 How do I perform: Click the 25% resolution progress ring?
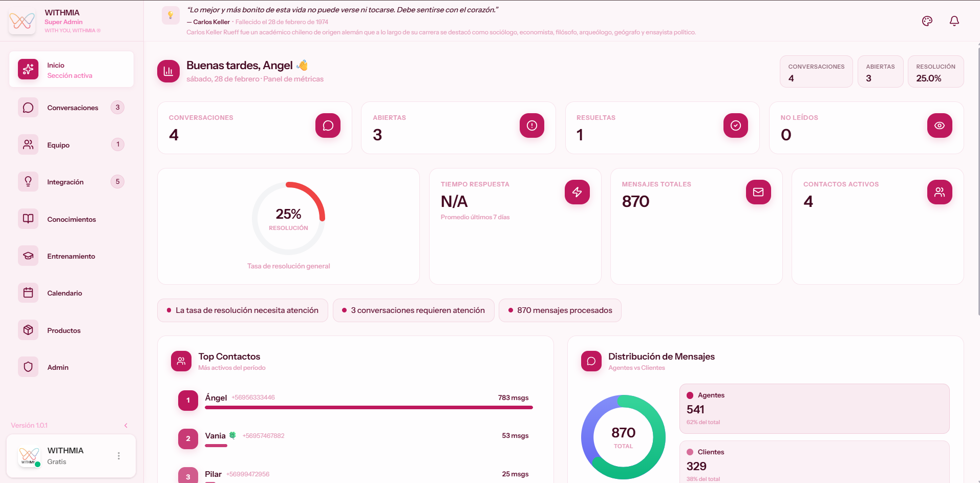coord(288,218)
